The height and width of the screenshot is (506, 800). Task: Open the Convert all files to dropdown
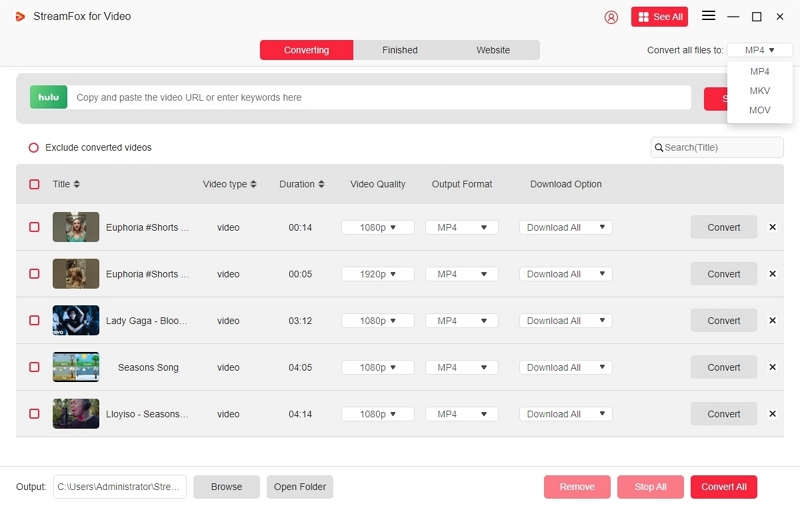(759, 50)
